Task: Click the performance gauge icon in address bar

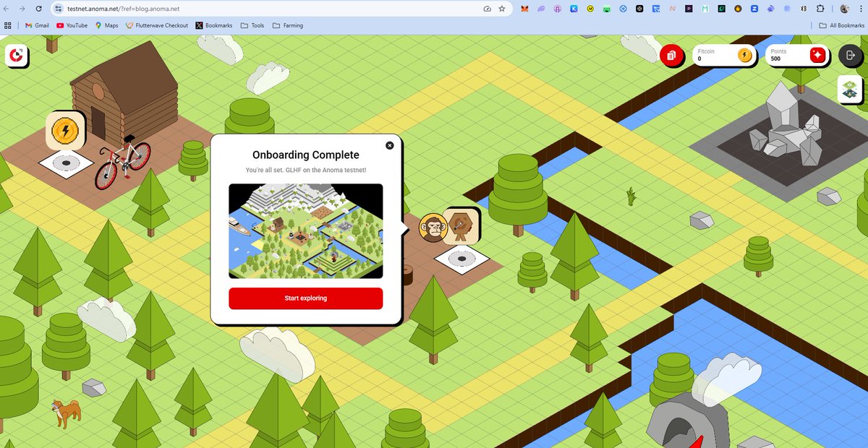Action: 487,9
